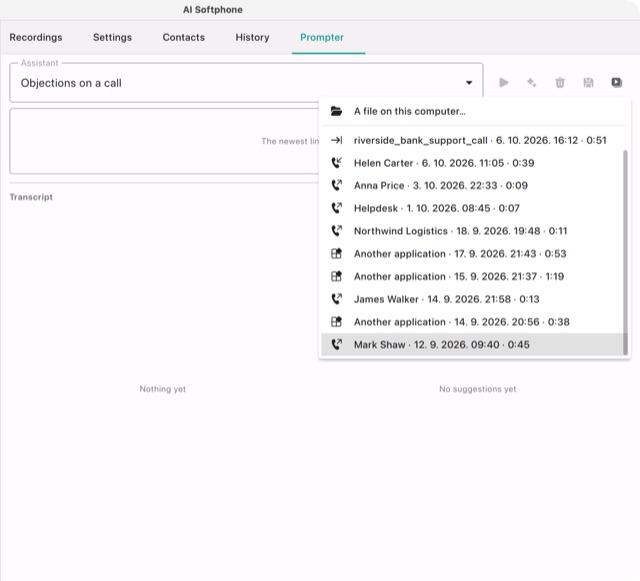Select 'Objections on a call' assistant combo box

pyautogui.click(x=247, y=82)
